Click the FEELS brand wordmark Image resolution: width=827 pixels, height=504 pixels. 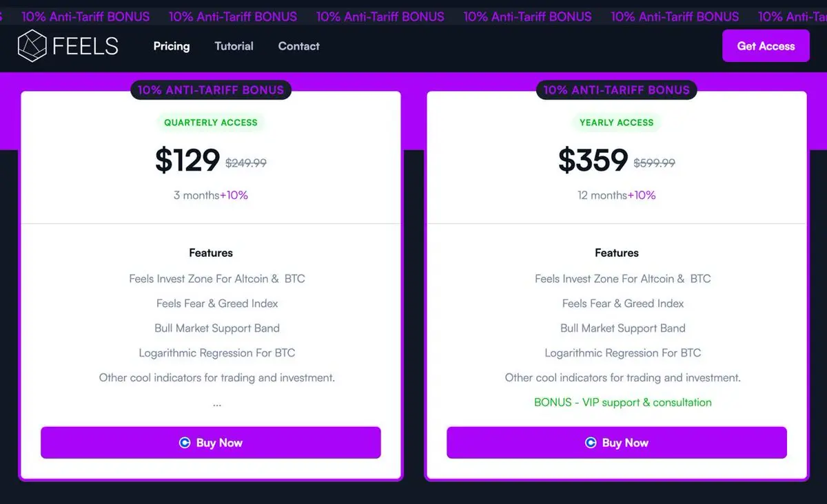click(x=85, y=46)
